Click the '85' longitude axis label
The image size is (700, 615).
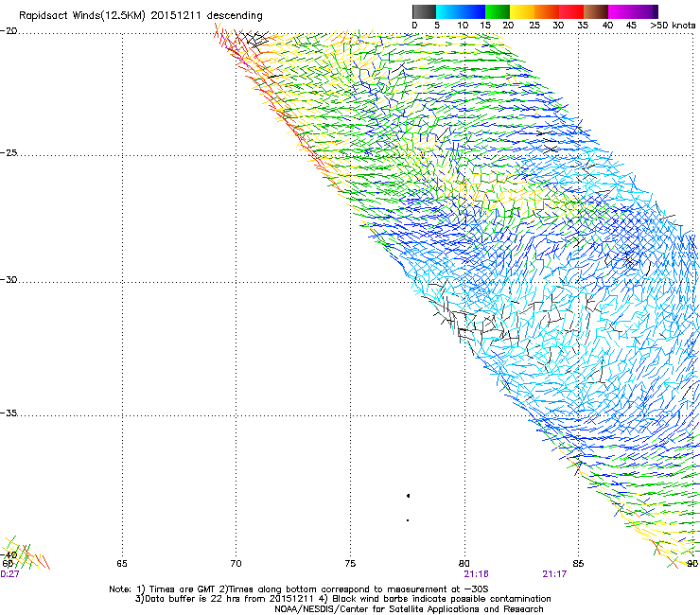578,563
